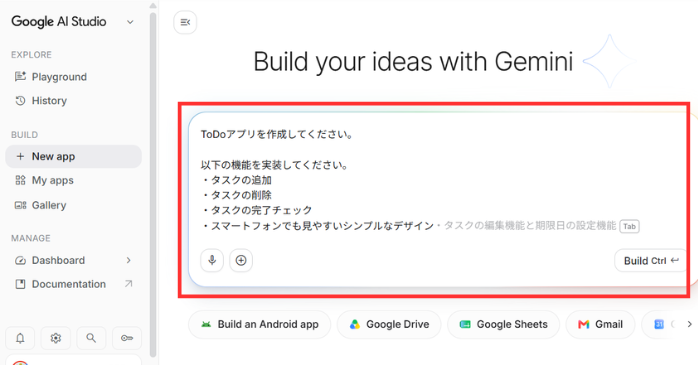
Task: Click the plus icon beside New app
Action: click(x=20, y=156)
